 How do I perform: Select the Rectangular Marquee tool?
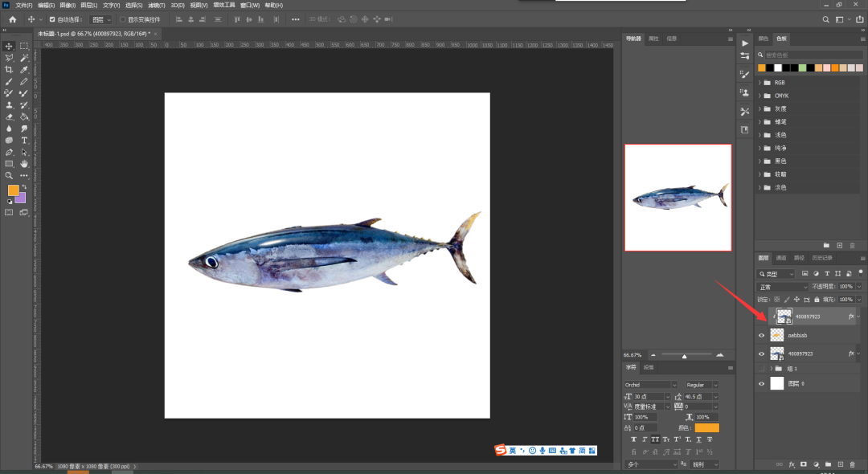coord(24,47)
